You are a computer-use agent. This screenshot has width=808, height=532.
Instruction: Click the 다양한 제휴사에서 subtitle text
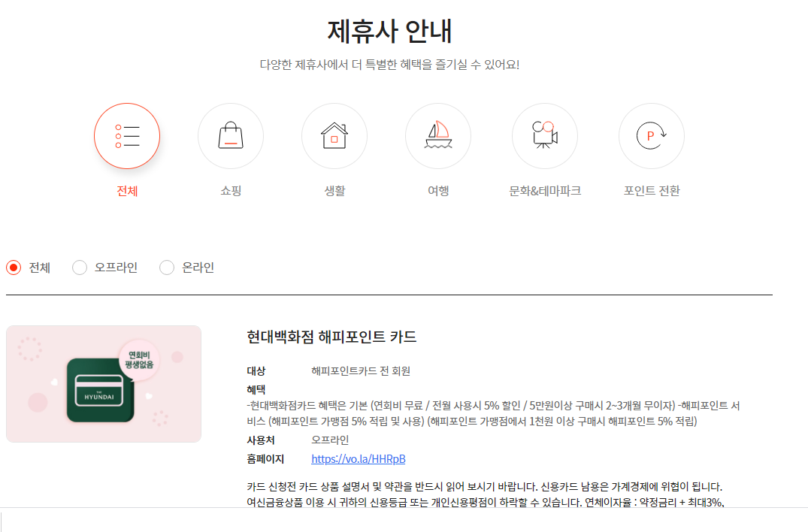click(x=389, y=65)
